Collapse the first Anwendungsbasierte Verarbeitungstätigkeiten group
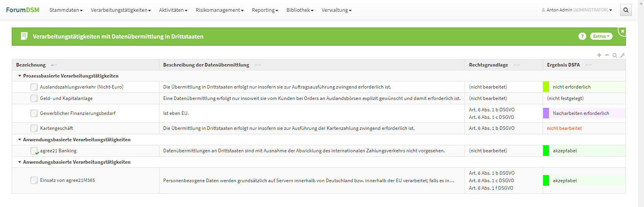The image size is (644, 207). (20, 140)
